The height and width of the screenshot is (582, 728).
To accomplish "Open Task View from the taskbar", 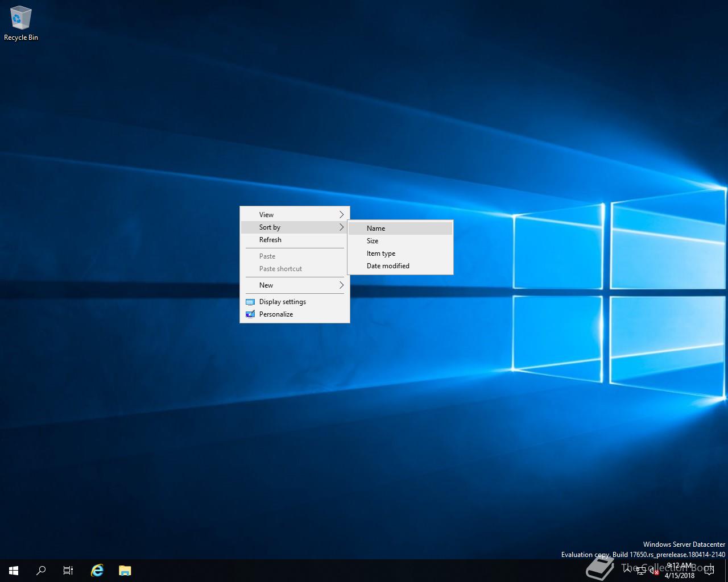I will pos(68,570).
